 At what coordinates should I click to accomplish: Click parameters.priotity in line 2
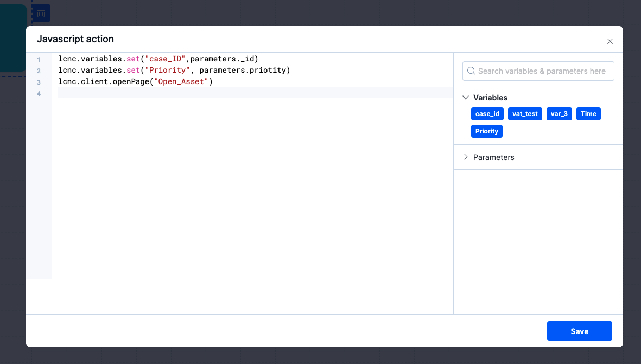(243, 71)
